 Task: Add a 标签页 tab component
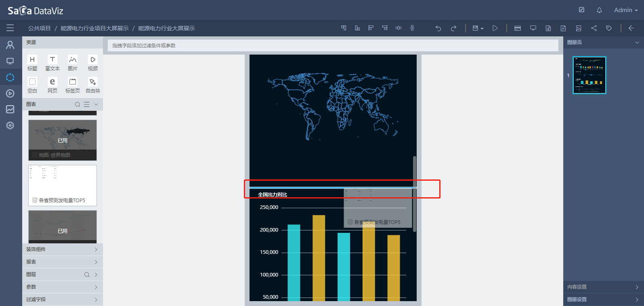[73, 85]
